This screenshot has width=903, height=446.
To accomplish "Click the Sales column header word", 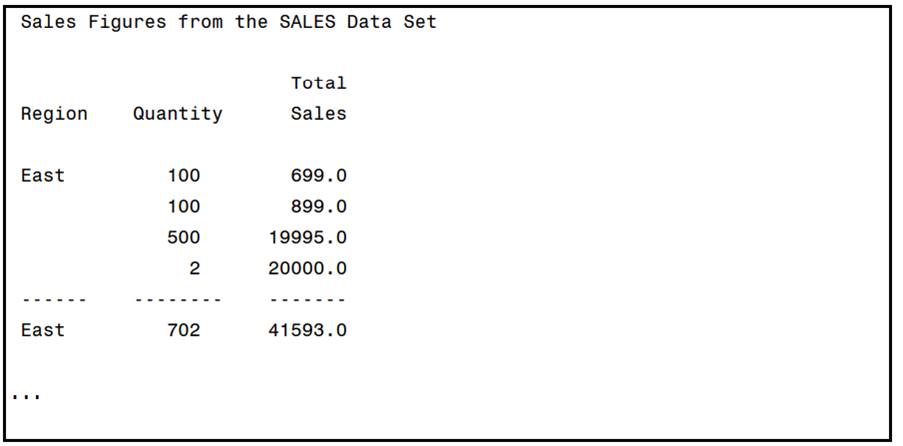I will (318, 114).
